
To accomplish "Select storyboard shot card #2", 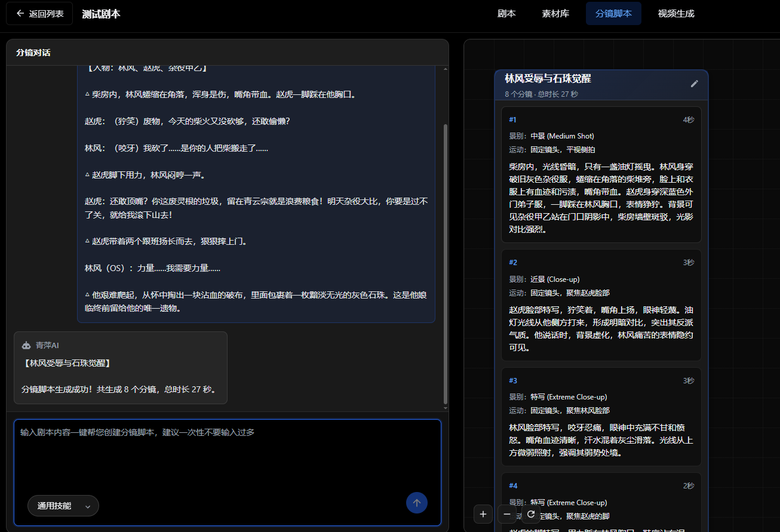I will tap(601, 305).
